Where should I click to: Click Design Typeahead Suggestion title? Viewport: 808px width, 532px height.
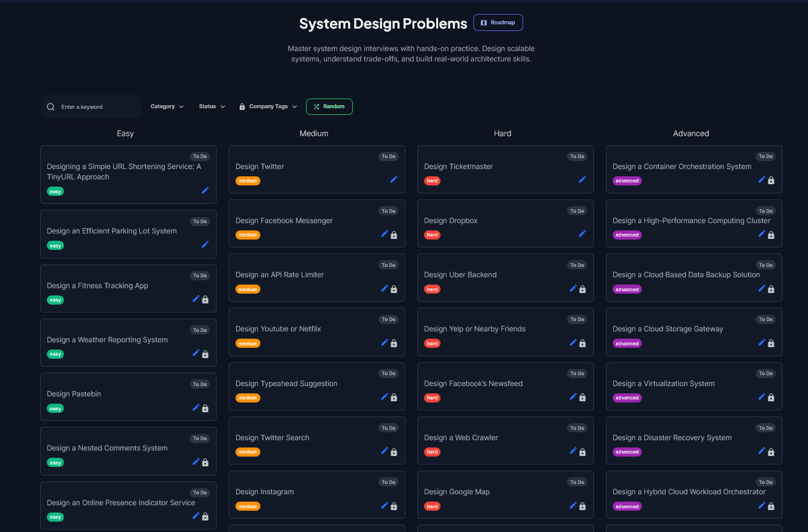(287, 384)
